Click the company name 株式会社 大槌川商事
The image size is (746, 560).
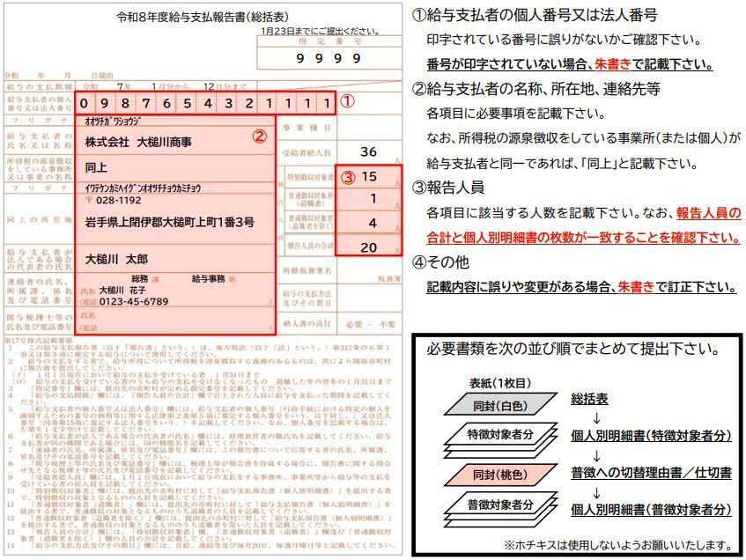point(137,142)
